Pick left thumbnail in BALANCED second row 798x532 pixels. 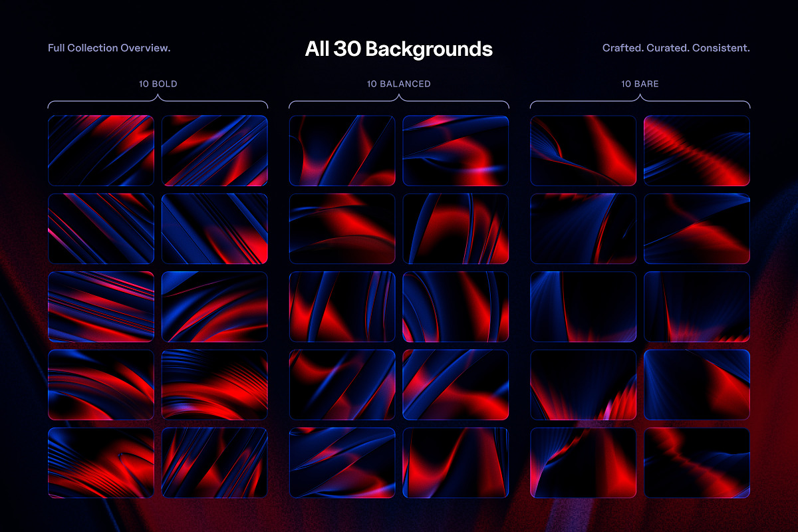(x=342, y=229)
